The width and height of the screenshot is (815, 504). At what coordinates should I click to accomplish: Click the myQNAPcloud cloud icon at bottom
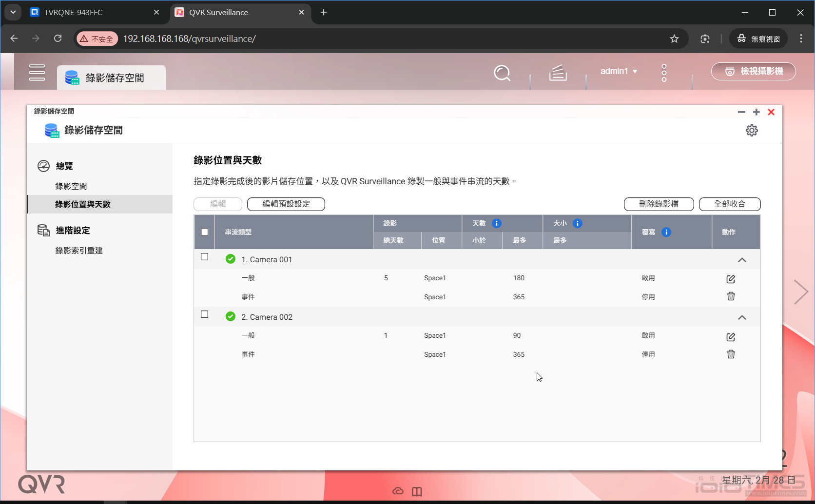point(398,491)
